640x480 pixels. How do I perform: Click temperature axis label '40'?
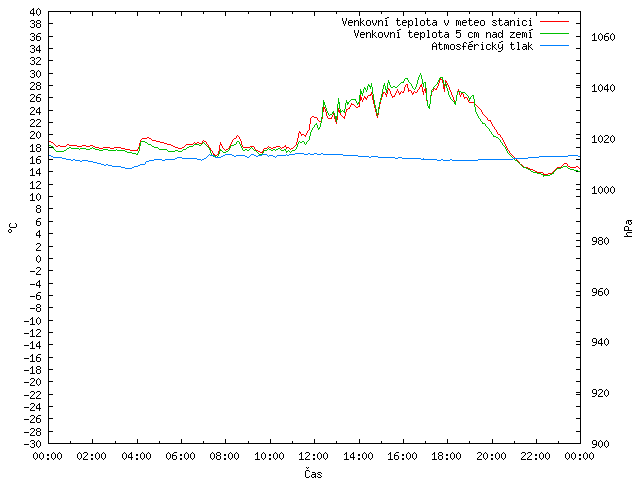pyautogui.click(x=36, y=12)
